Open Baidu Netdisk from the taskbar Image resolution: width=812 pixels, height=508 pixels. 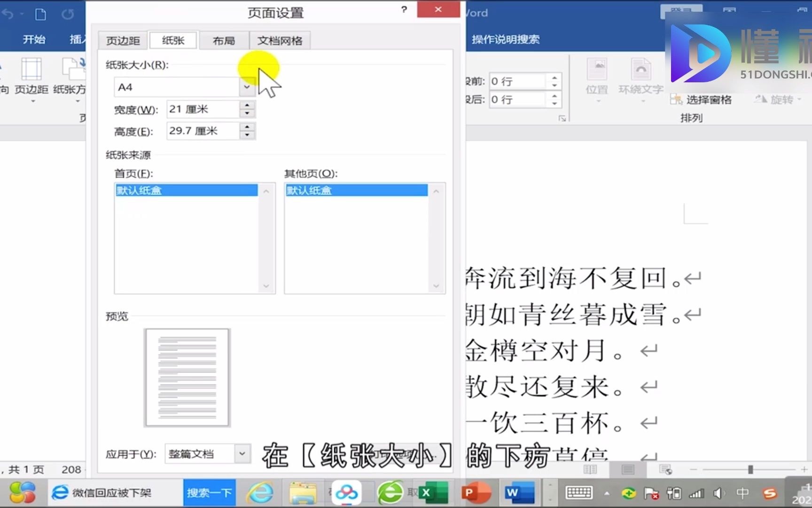click(x=346, y=492)
